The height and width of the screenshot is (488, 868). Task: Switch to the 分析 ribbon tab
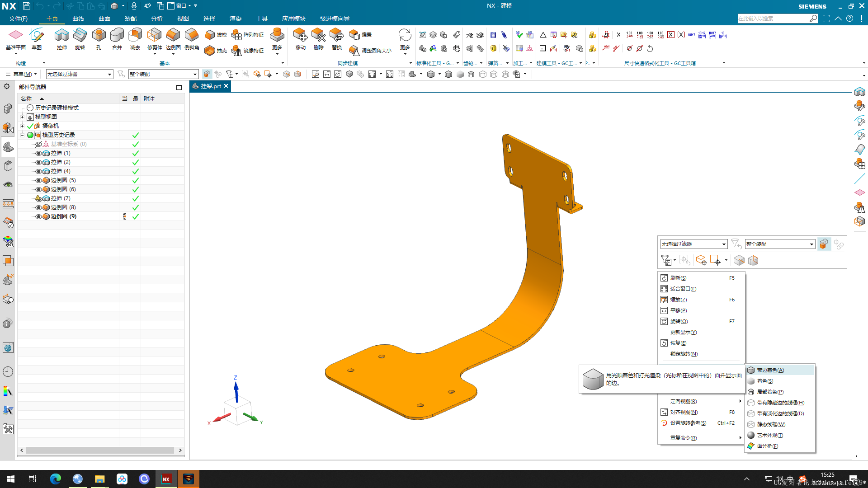pos(157,19)
